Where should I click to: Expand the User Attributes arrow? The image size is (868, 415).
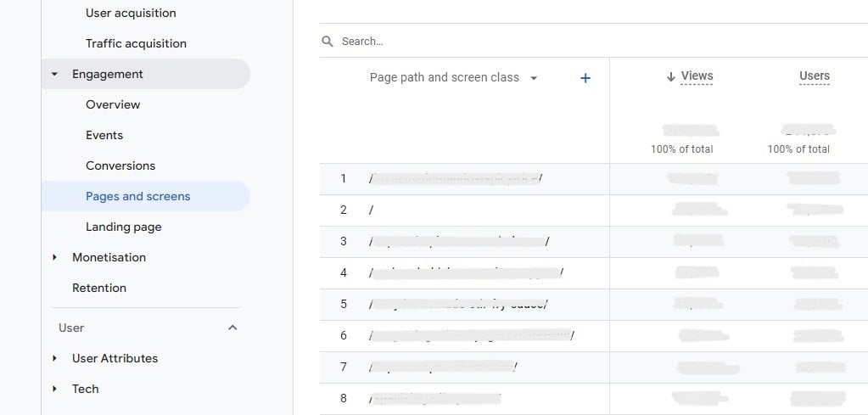[55, 359]
